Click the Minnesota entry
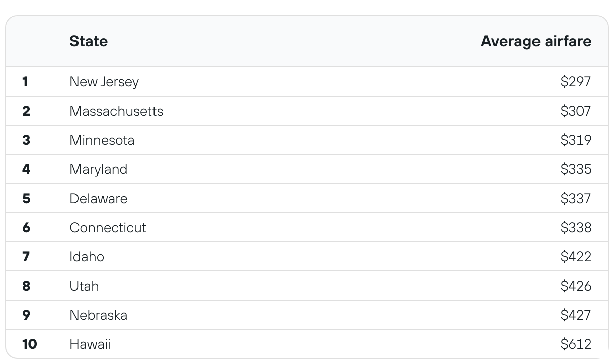 pos(102,140)
